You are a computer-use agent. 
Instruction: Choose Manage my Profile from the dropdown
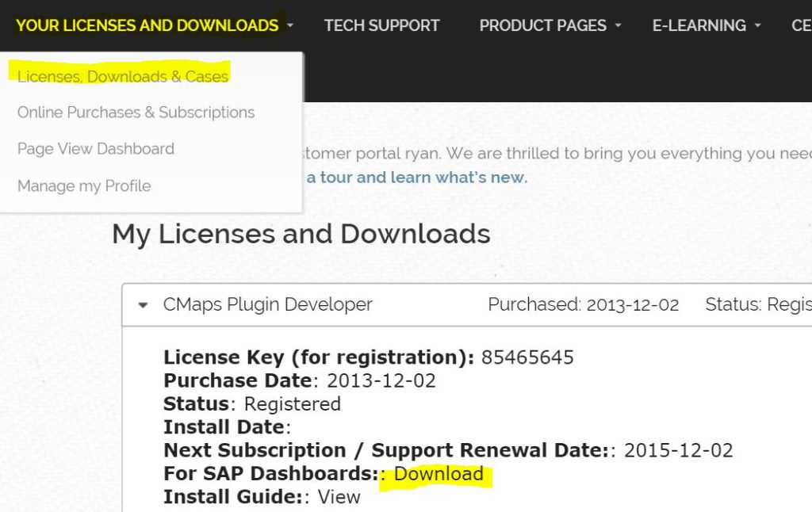pos(83,186)
